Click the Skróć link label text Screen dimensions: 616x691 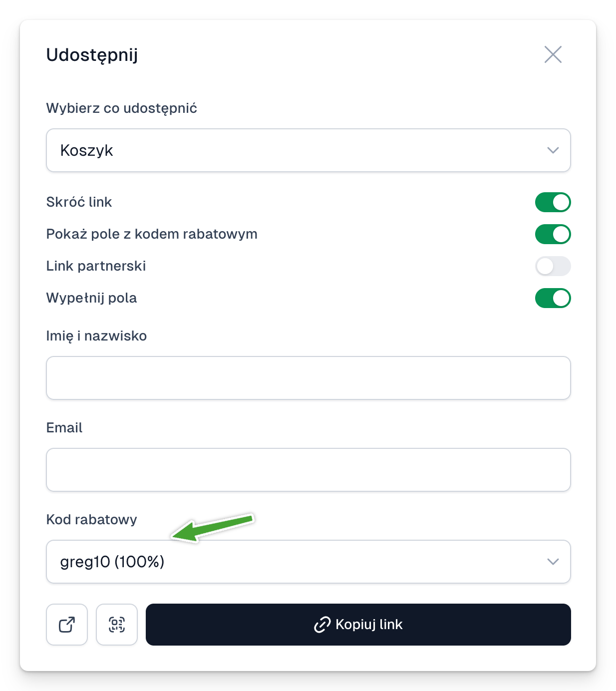click(x=79, y=202)
